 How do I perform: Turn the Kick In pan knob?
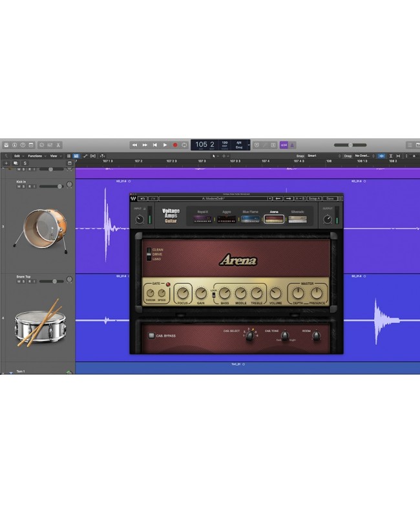69,185
